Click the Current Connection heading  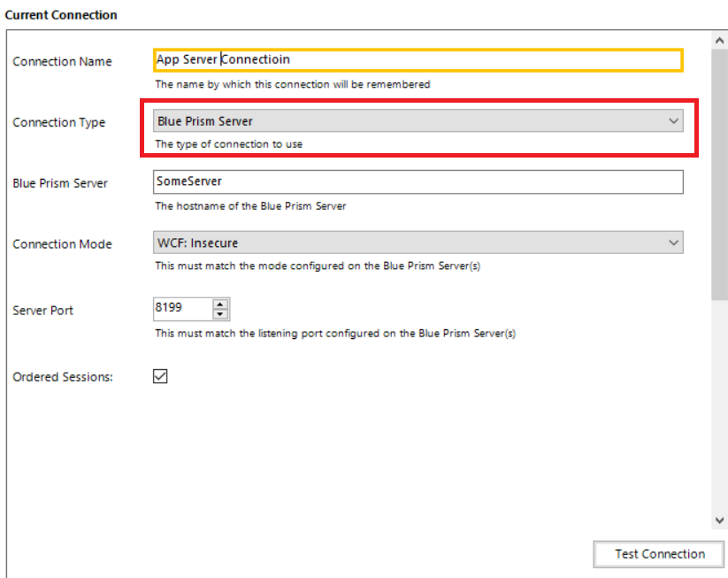pos(61,15)
